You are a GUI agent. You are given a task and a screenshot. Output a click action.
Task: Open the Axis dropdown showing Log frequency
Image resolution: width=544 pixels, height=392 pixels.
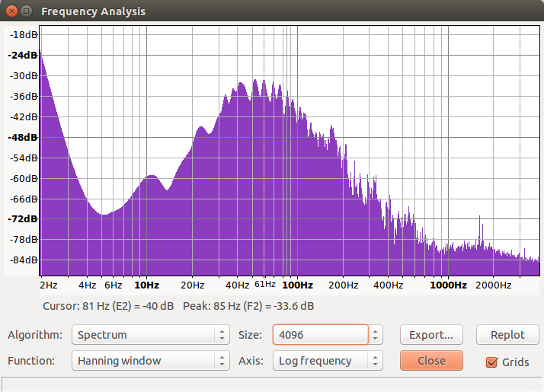click(328, 361)
